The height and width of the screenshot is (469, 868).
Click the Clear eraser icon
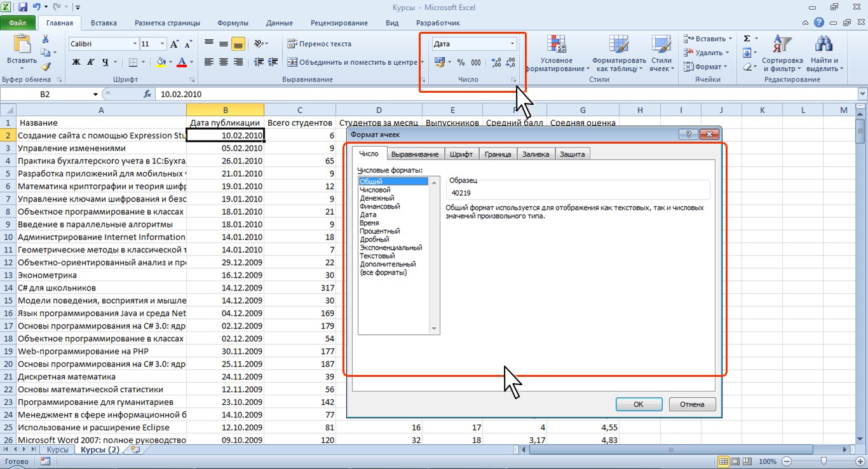coord(747,67)
